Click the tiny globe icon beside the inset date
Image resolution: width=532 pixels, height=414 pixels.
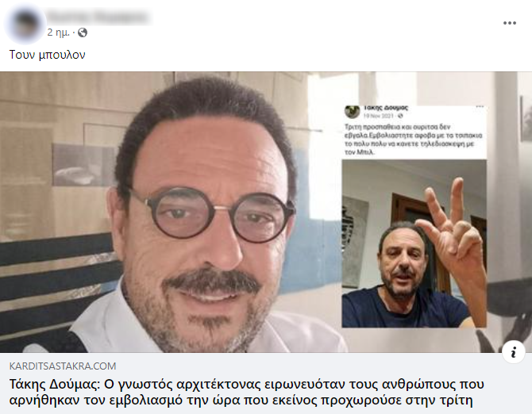click(400, 116)
